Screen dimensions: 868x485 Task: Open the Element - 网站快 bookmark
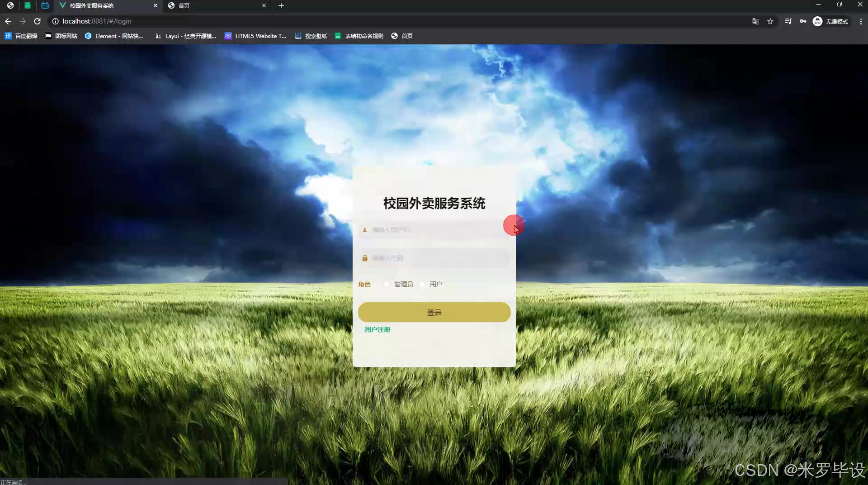pyautogui.click(x=114, y=36)
